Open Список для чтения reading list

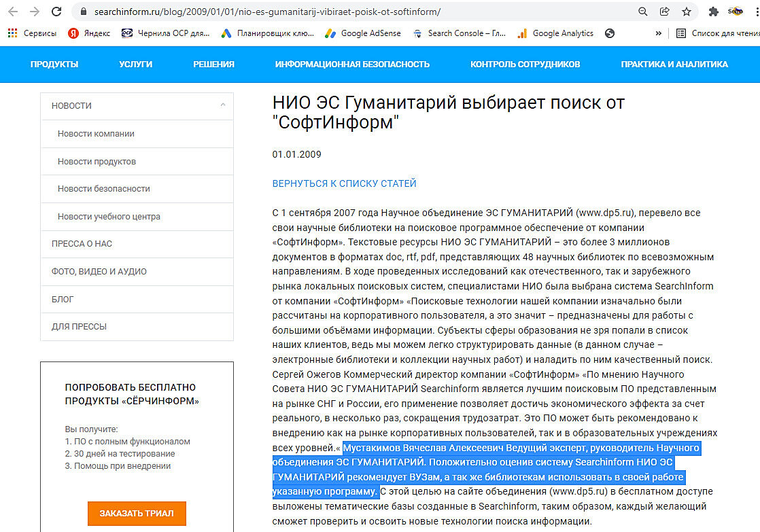pos(717,33)
